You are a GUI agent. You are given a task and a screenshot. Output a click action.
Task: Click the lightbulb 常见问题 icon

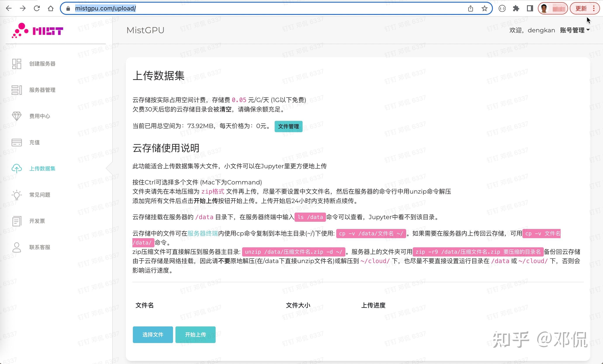tap(17, 195)
